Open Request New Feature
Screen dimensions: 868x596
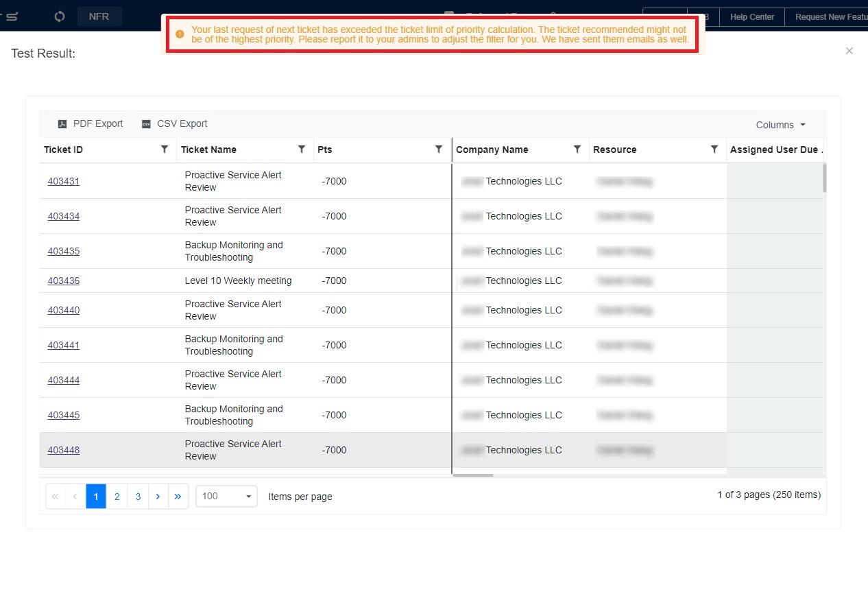click(831, 16)
